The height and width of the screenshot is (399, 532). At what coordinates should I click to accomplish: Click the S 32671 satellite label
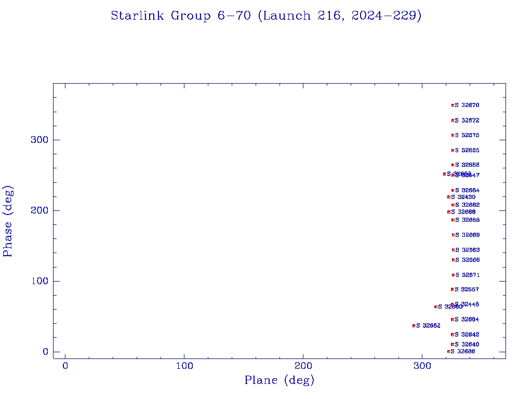pos(467,275)
